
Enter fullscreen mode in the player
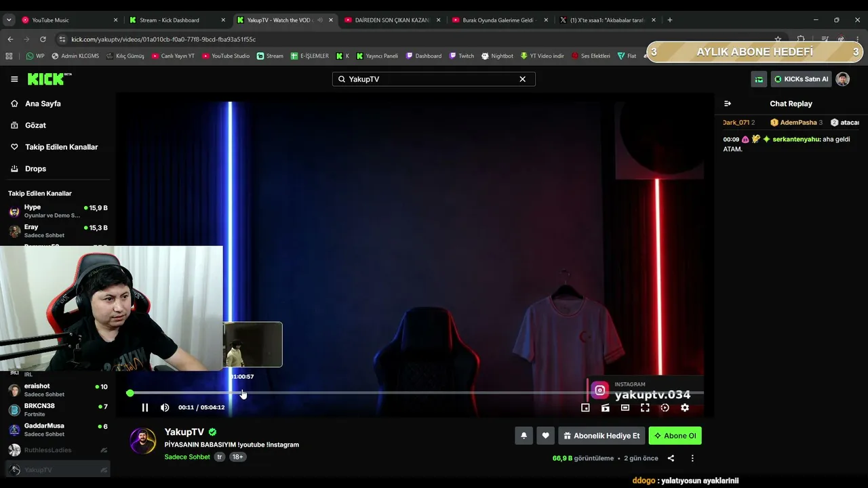tap(645, 407)
